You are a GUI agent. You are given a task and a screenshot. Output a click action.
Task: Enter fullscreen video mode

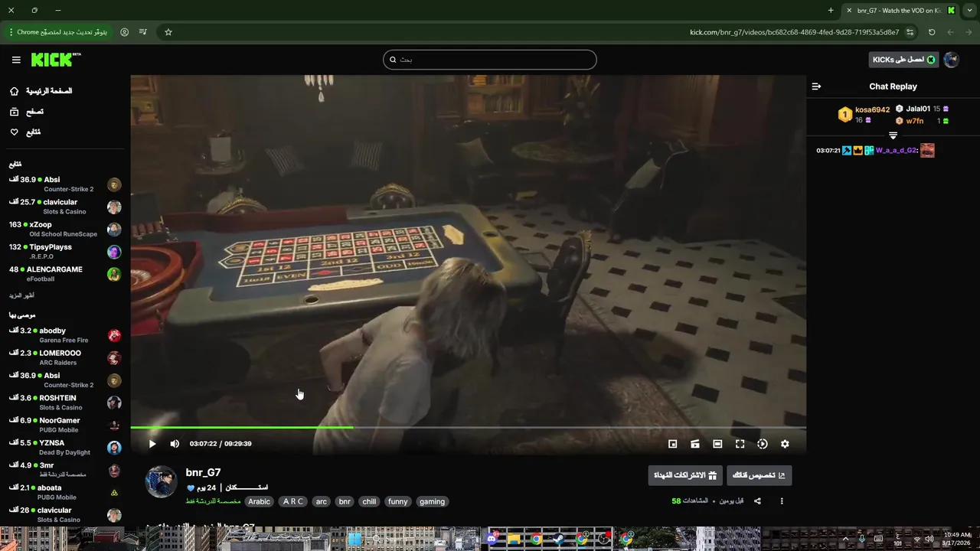[x=740, y=444]
